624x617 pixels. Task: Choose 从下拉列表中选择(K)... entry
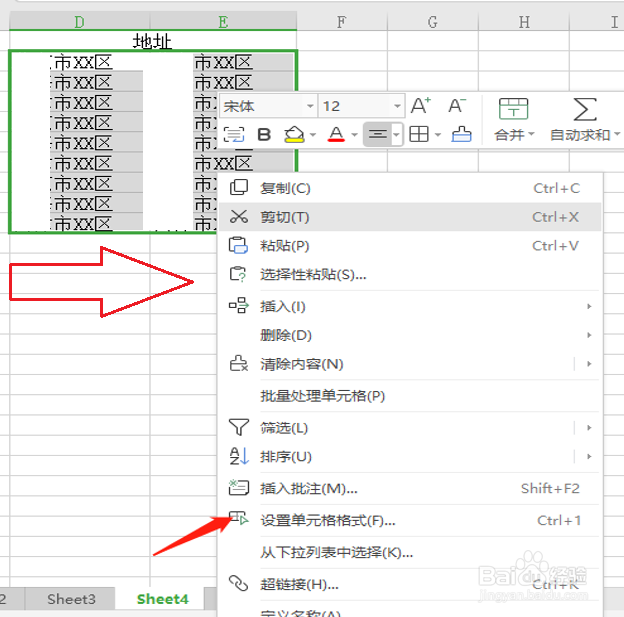click(x=410, y=553)
